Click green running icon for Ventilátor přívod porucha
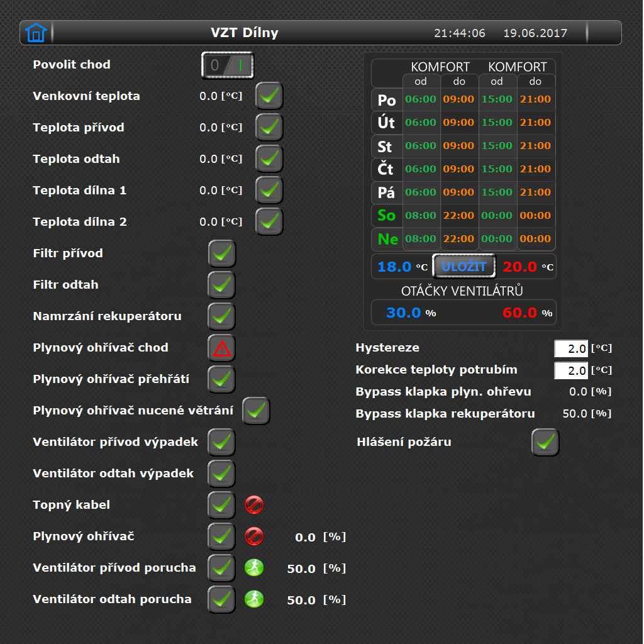 [x=254, y=568]
